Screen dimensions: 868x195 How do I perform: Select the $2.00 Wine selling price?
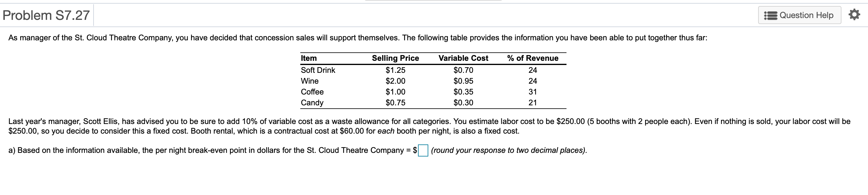click(395, 81)
